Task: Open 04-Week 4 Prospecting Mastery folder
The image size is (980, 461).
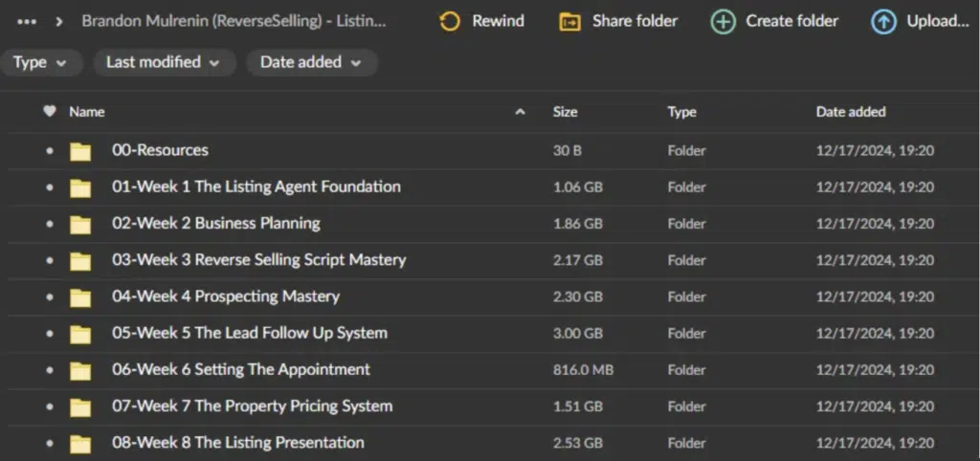Action: (x=226, y=296)
